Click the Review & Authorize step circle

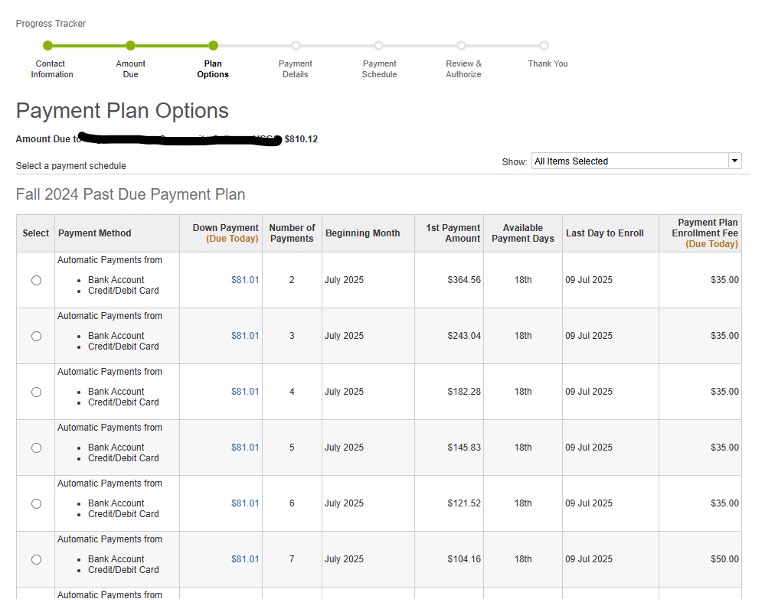(461, 45)
